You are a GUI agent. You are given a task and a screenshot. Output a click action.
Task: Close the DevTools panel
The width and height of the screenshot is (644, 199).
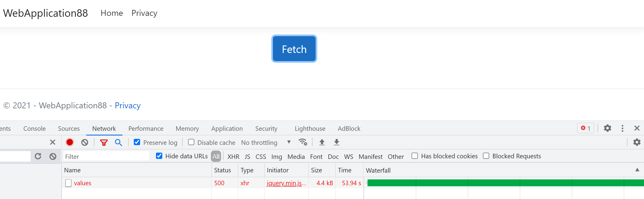pos(637,128)
